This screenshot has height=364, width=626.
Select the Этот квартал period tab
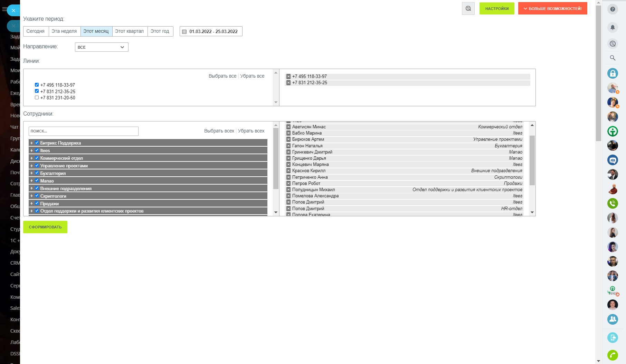tap(130, 31)
